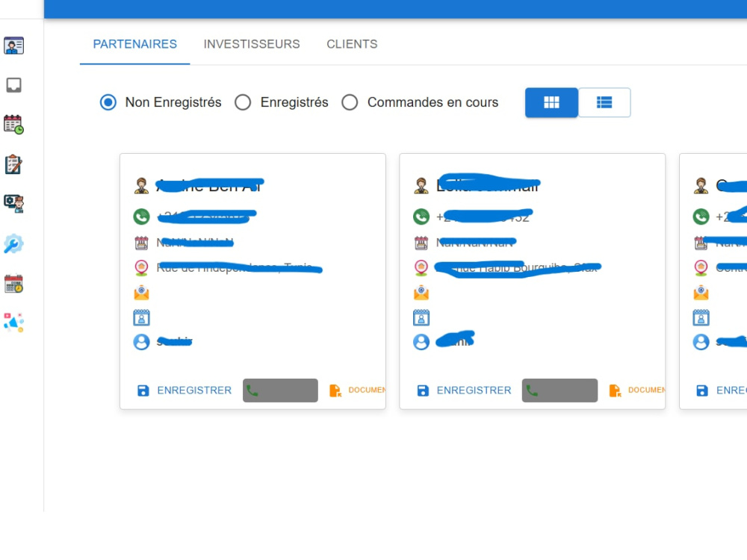Click the blue user icon on left card
The width and height of the screenshot is (747, 560).
[x=141, y=342]
